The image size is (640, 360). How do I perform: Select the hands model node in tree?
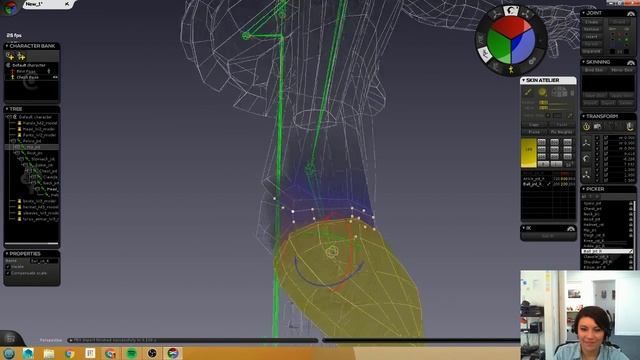(39, 123)
